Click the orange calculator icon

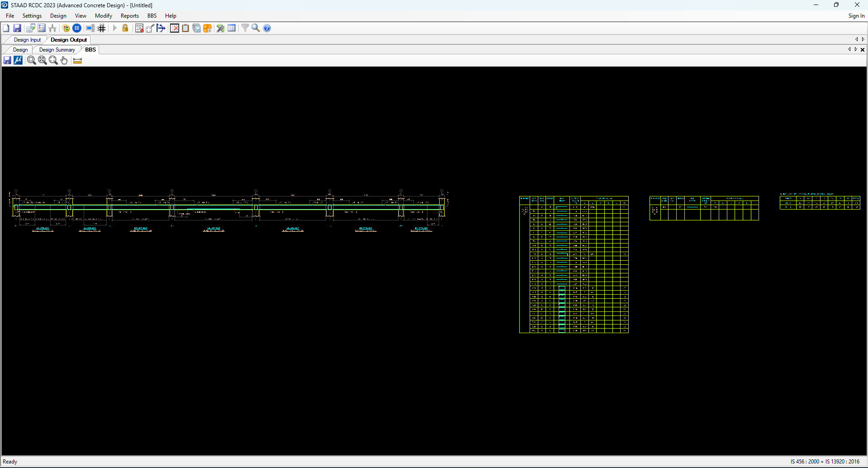[208, 28]
